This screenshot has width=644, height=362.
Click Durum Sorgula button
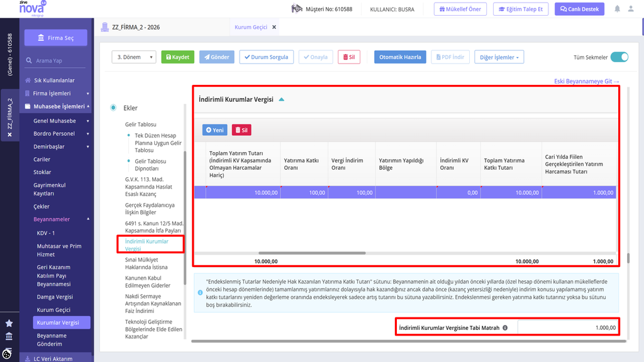tap(266, 57)
